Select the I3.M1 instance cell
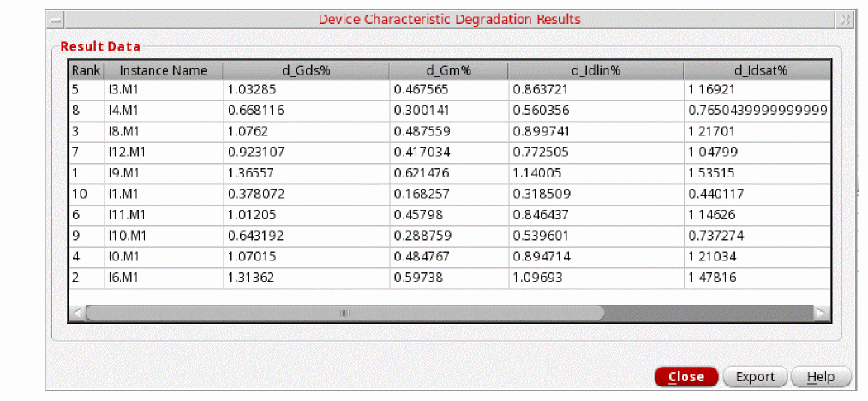 pyautogui.click(x=164, y=89)
